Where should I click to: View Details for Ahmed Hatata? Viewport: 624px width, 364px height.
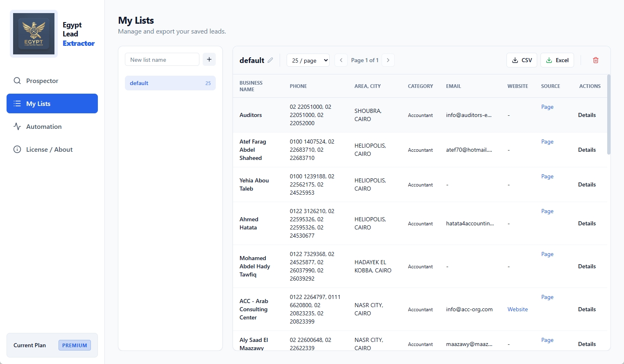coord(586,223)
